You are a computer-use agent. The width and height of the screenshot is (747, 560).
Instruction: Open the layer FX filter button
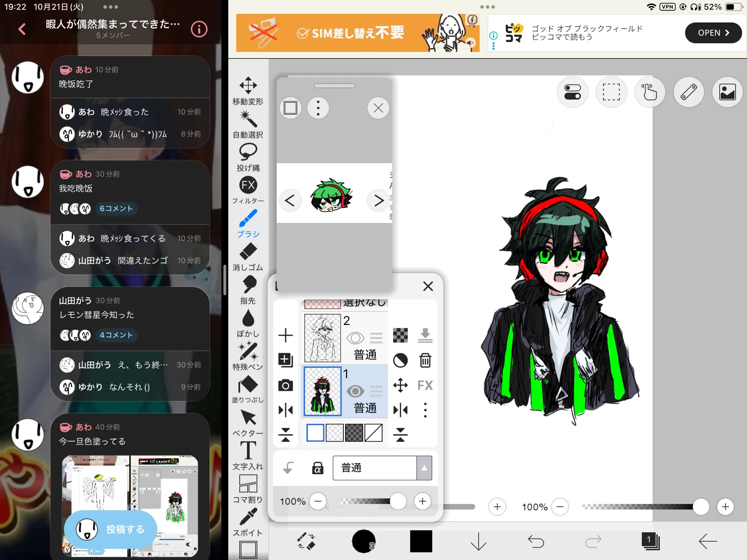click(425, 385)
